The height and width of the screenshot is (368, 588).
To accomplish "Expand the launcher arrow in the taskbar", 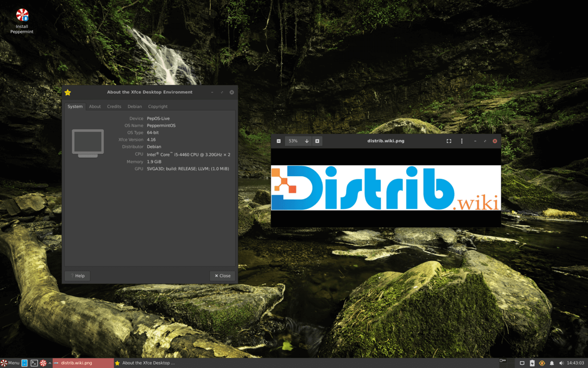I will [50, 363].
